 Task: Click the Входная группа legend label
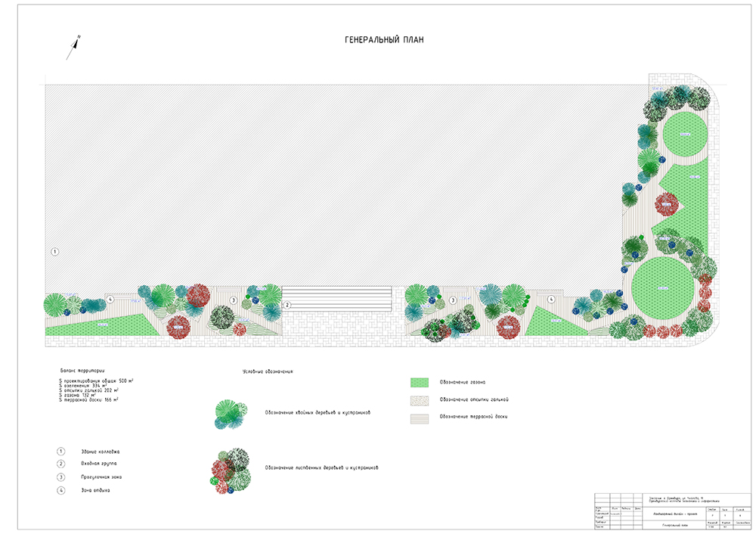(x=98, y=464)
